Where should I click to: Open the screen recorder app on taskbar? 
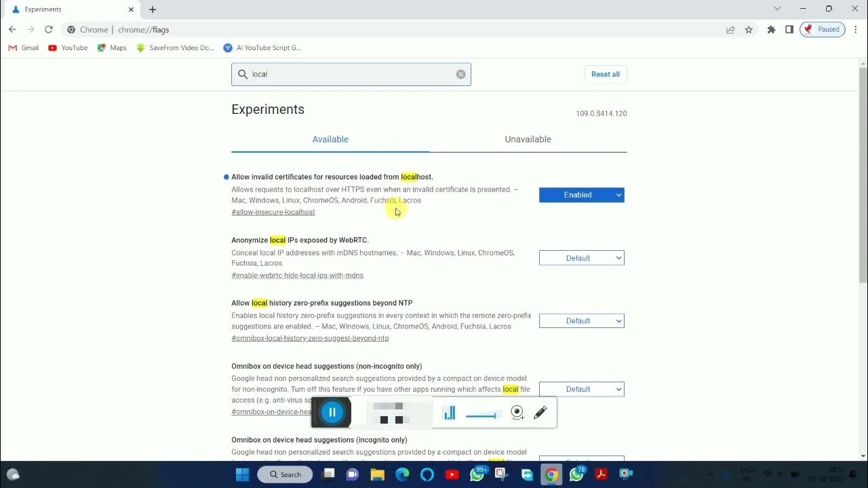pyautogui.click(x=626, y=474)
